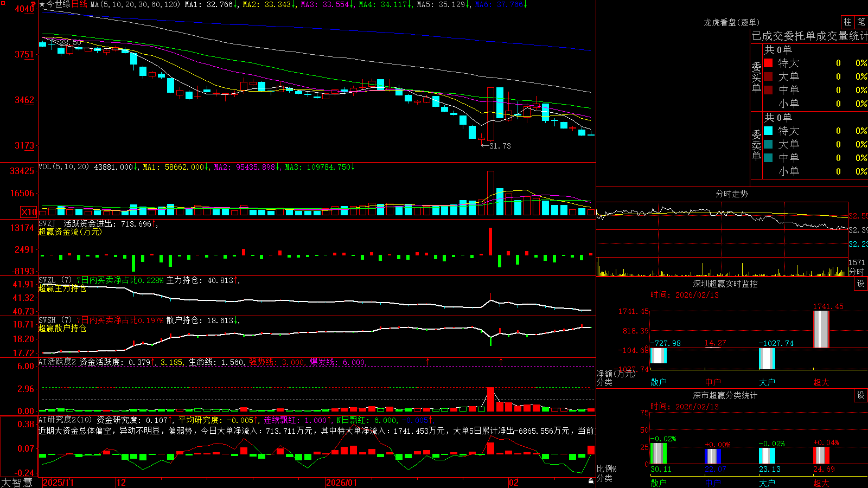868x488 pixels.
Task: Click the 深市超赢分类统计 title
Action: point(725,395)
